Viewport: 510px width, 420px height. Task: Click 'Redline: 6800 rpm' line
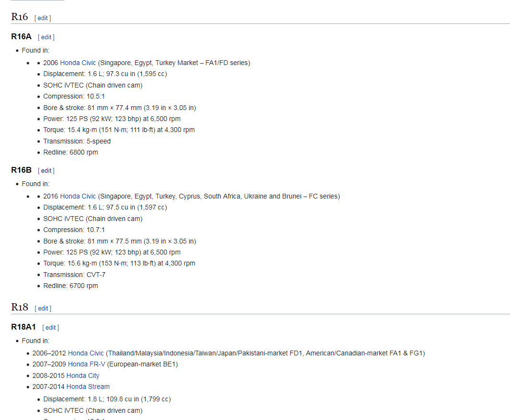click(x=70, y=152)
